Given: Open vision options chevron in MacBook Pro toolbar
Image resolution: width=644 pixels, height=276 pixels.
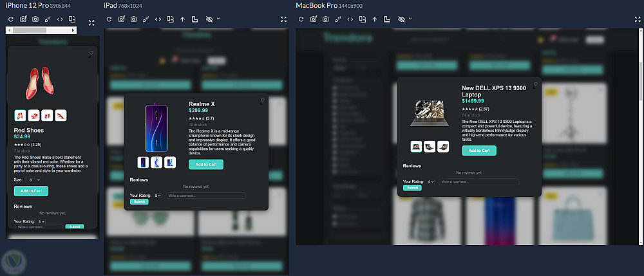Looking at the screenshot, I should 410,19.
